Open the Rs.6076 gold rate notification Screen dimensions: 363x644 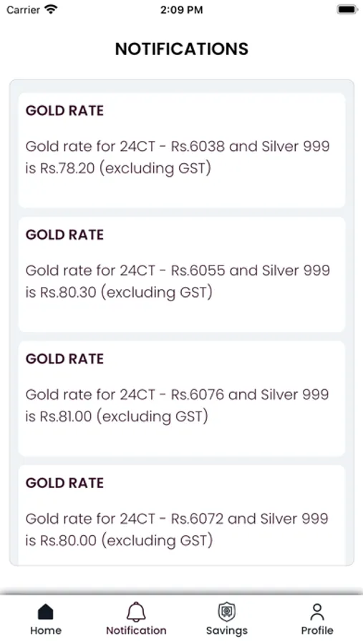[x=182, y=399]
